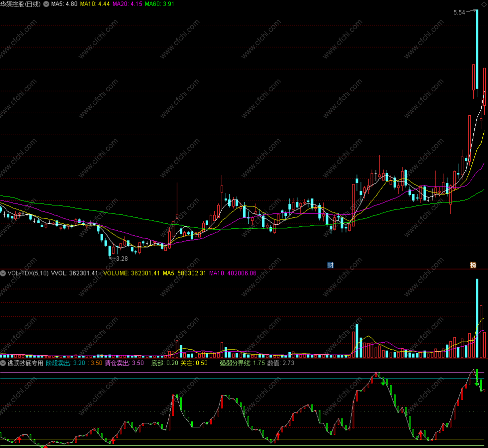Click the green sell arrow below the 榜 marker
Viewport: 488px width, 448px height.
477,384
